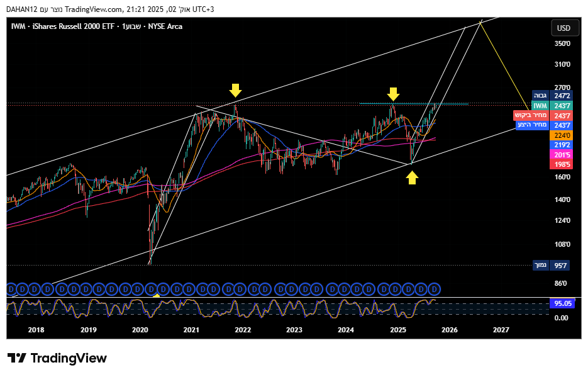
Task: Select the magenta 201'5 moving average label
Action: [x=561, y=155]
